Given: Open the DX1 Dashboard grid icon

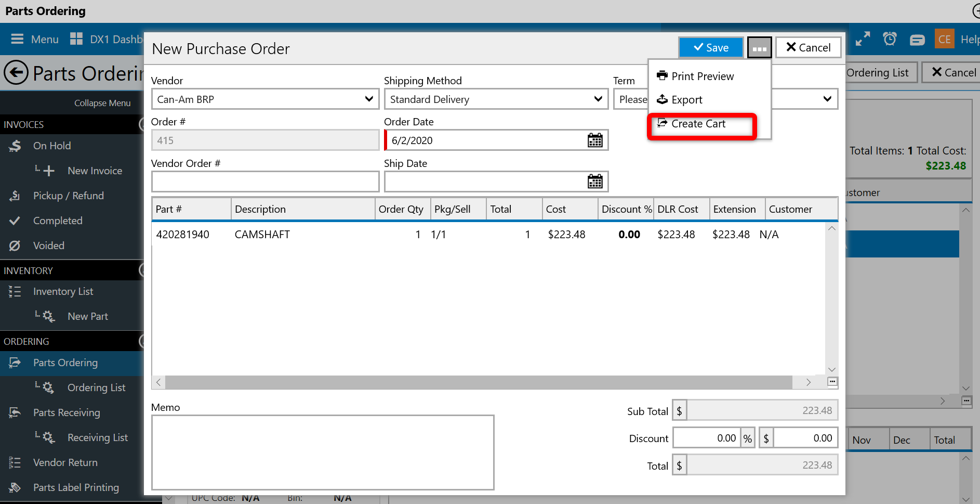Looking at the screenshot, I should (76, 38).
